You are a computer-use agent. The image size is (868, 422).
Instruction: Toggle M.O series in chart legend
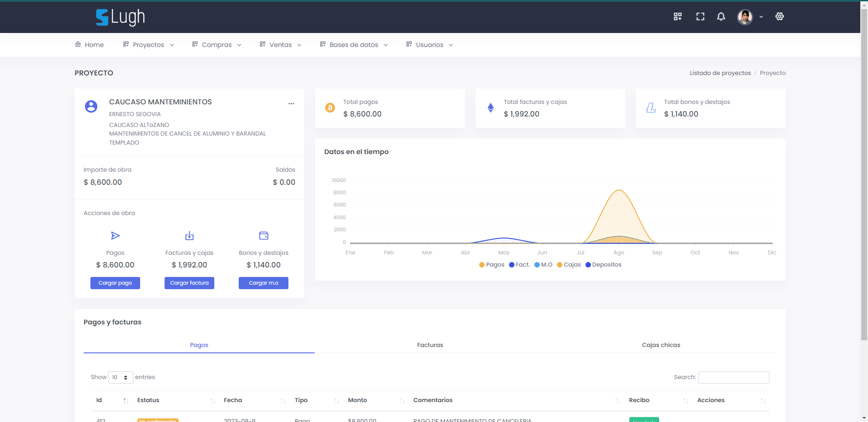[543, 265]
